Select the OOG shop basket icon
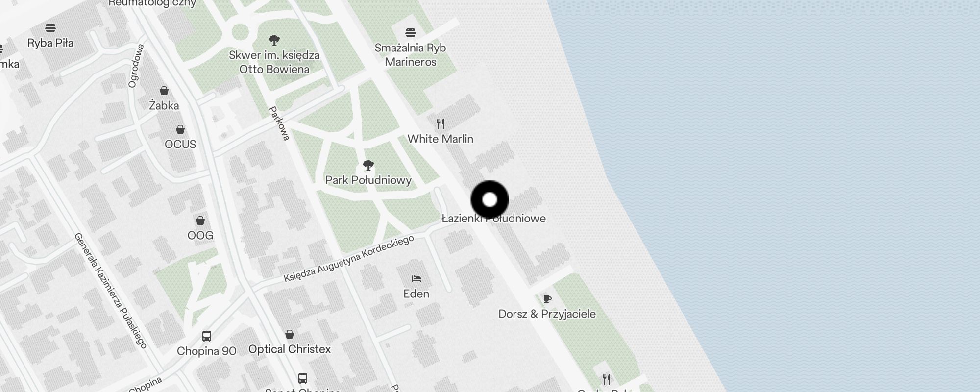This screenshot has height=392, width=980. click(x=200, y=220)
